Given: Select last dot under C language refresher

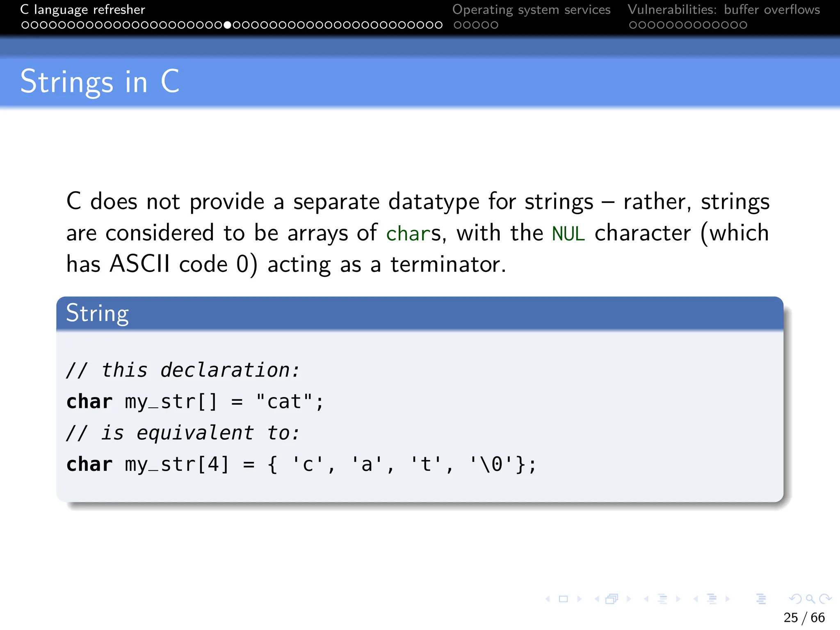Looking at the screenshot, I should [439, 25].
